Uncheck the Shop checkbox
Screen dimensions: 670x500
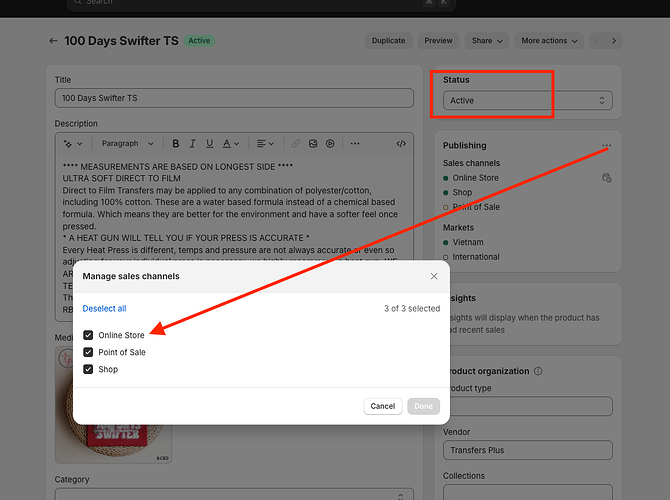click(88, 369)
